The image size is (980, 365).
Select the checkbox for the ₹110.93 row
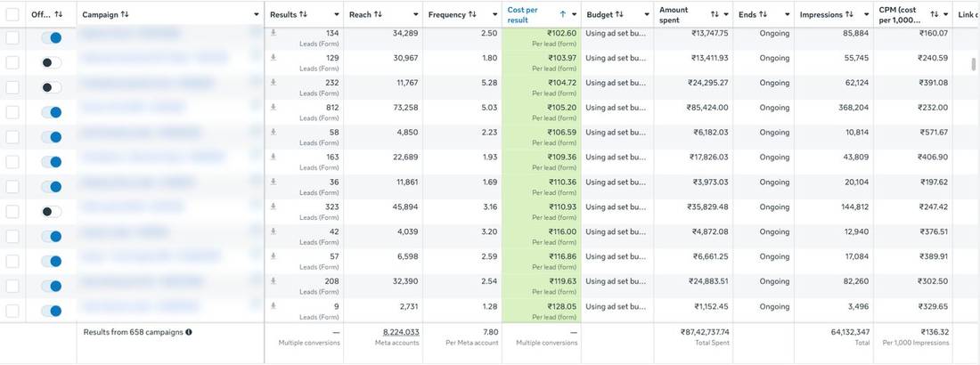(12, 211)
